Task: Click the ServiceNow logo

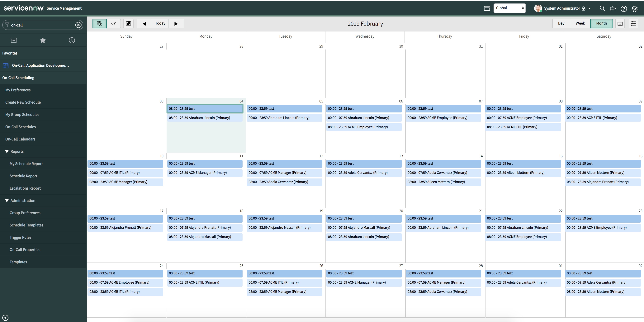Action: [24, 8]
